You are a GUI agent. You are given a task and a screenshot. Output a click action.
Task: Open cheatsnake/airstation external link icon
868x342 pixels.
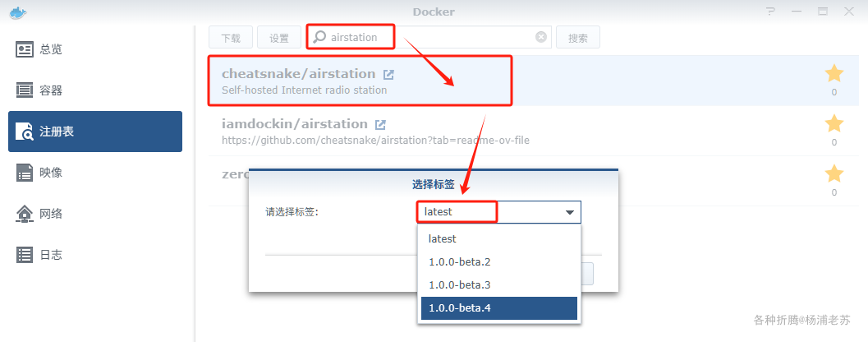(x=389, y=74)
